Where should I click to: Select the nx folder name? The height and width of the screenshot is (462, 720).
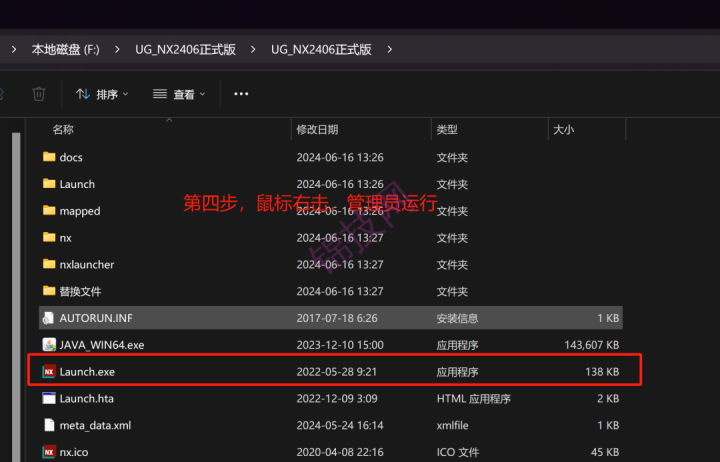(66, 238)
